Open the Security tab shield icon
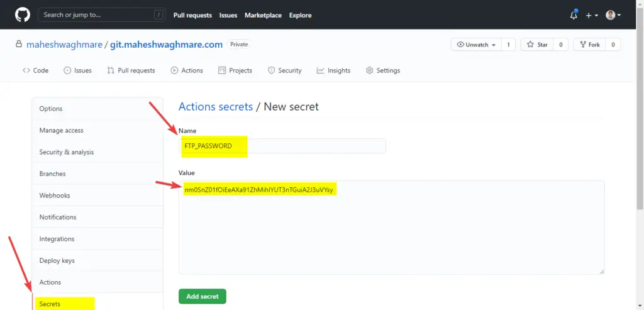The height and width of the screenshot is (310, 644). tap(285, 70)
